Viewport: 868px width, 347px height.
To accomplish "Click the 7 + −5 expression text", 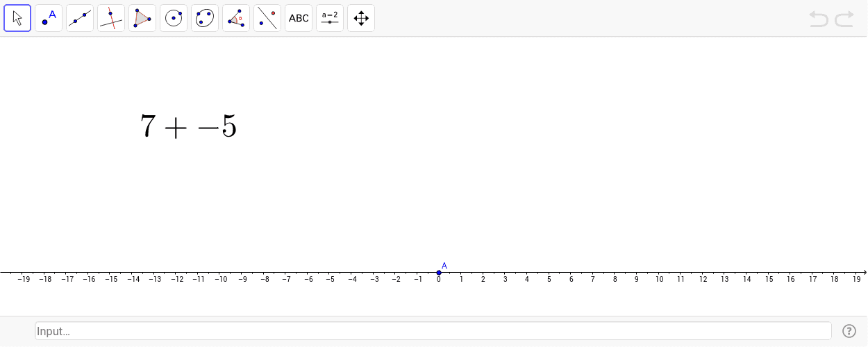I will (x=188, y=126).
